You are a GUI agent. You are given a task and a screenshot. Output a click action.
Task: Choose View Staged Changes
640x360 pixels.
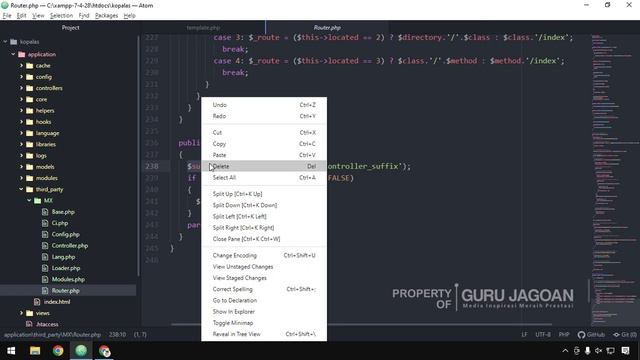[264, 278]
